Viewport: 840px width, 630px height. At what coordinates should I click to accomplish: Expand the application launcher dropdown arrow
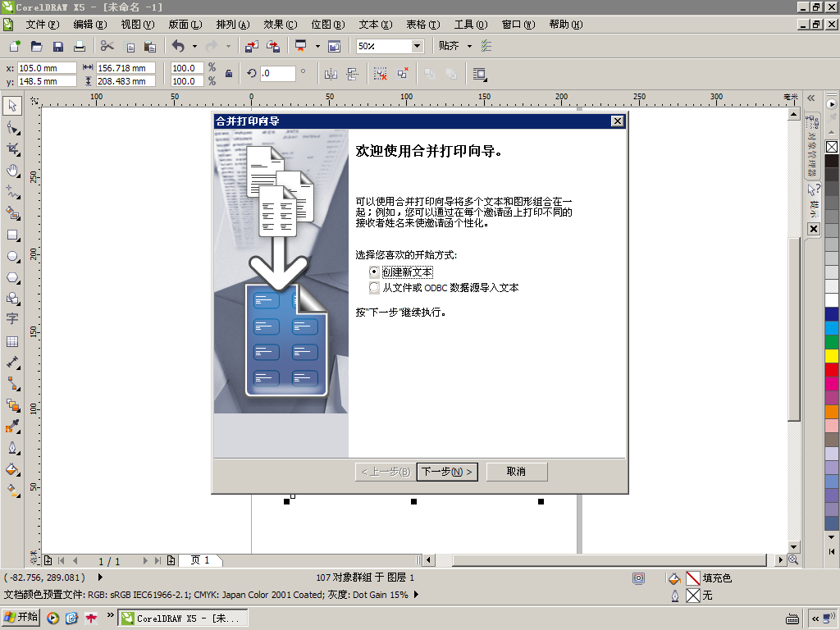(x=317, y=46)
